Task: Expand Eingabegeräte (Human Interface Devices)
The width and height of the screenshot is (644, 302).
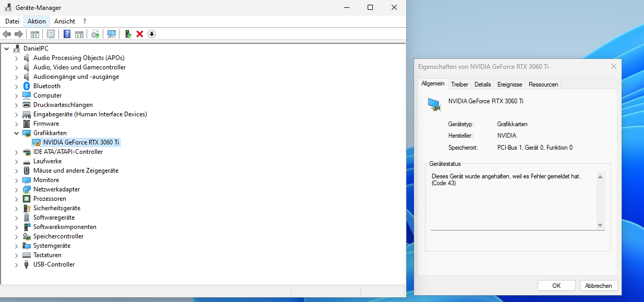Action: tap(16, 114)
